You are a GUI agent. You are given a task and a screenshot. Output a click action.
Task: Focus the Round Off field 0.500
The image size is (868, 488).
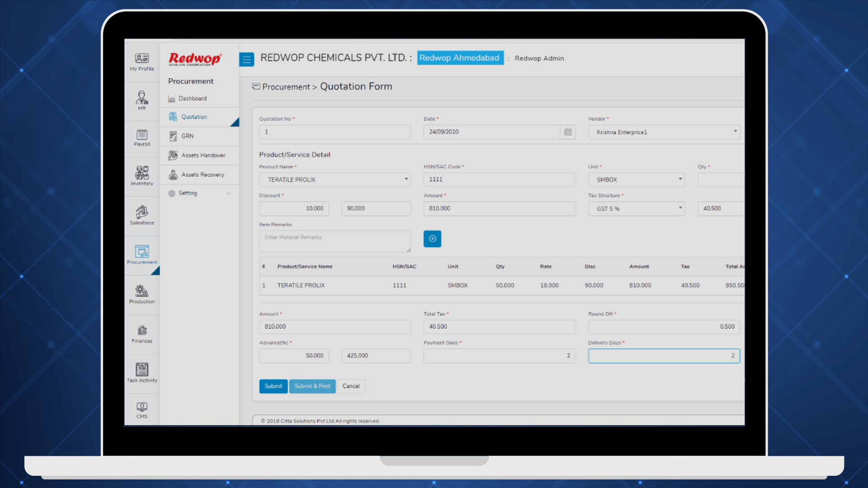coord(664,327)
